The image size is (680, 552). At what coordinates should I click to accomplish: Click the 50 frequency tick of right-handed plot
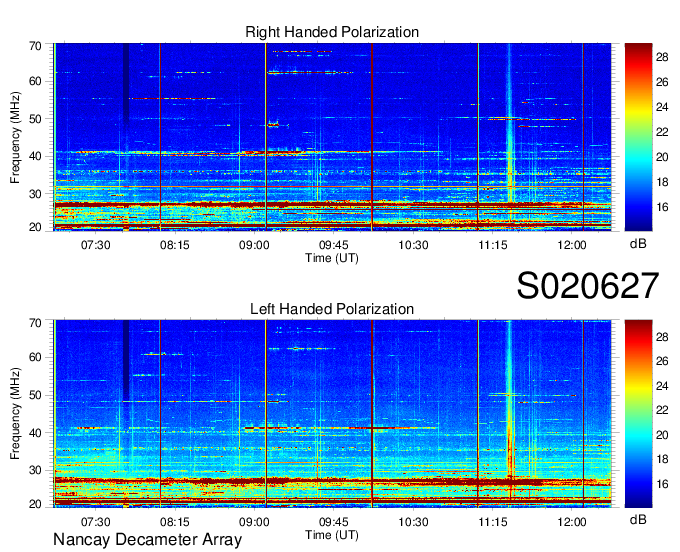click(x=35, y=119)
